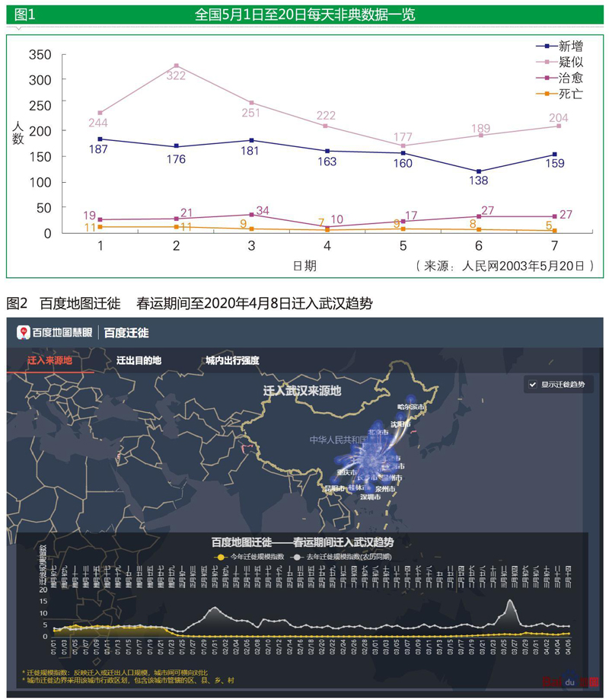Image resolution: width=609 pixels, height=700 pixels.
Task: Click the 图1 label in green header
Action: point(25,14)
